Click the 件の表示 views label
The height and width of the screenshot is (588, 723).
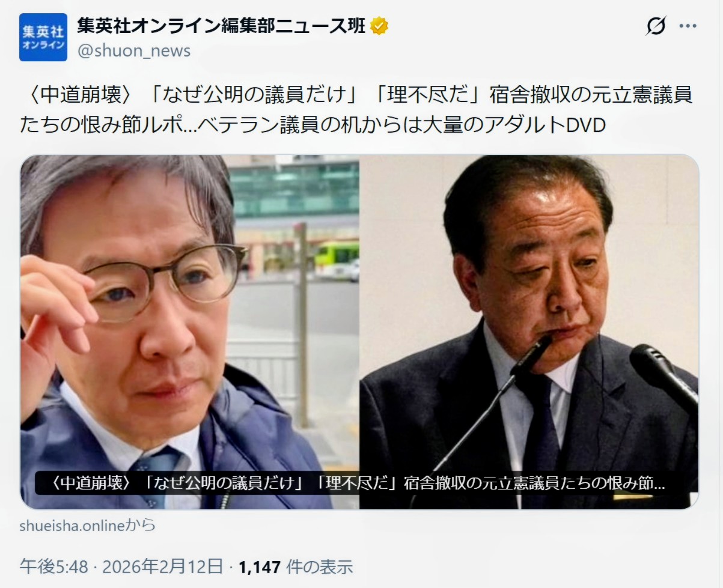pyautogui.click(x=319, y=566)
